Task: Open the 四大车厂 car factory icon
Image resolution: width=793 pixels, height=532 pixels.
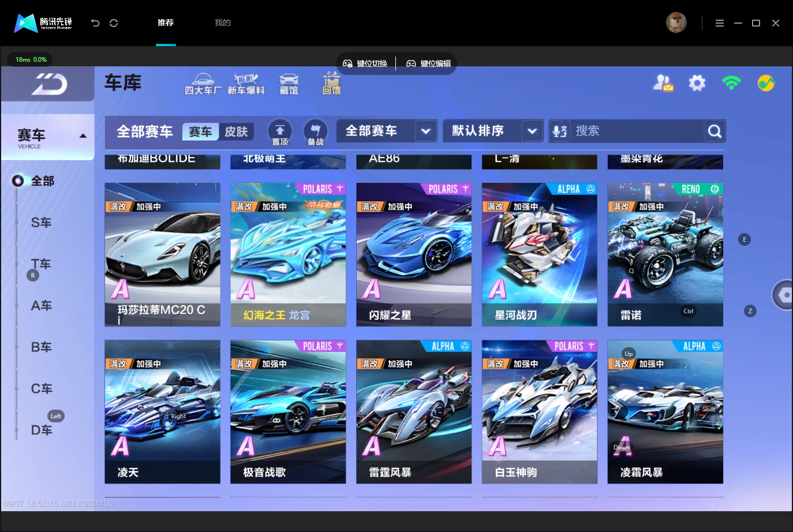Action: (203, 84)
